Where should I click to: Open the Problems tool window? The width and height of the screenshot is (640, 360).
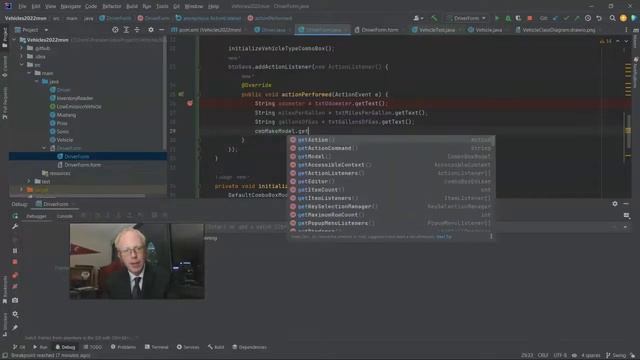click(123, 347)
